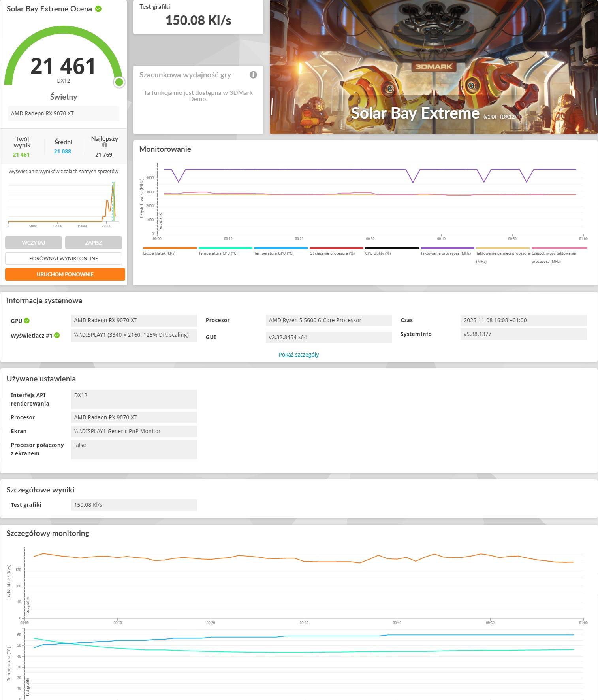Click the green check icon beside GPU
Image resolution: width=598 pixels, height=700 pixels.
click(x=27, y=321)
